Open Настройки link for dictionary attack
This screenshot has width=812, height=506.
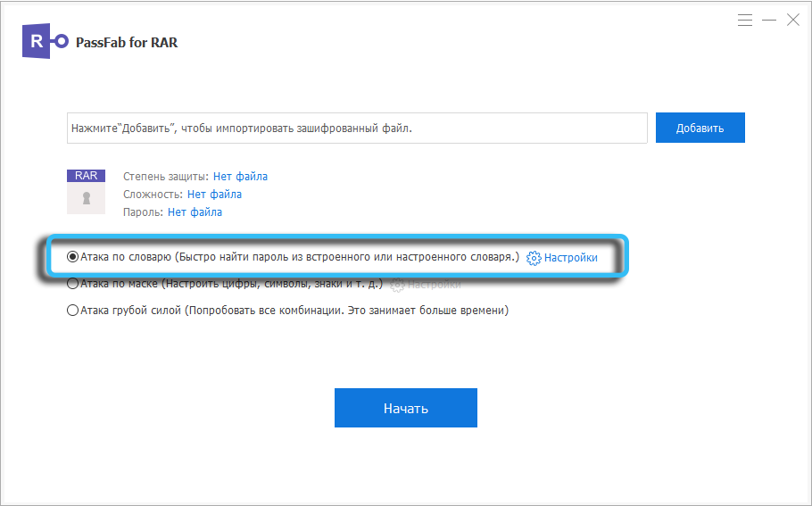571,258
